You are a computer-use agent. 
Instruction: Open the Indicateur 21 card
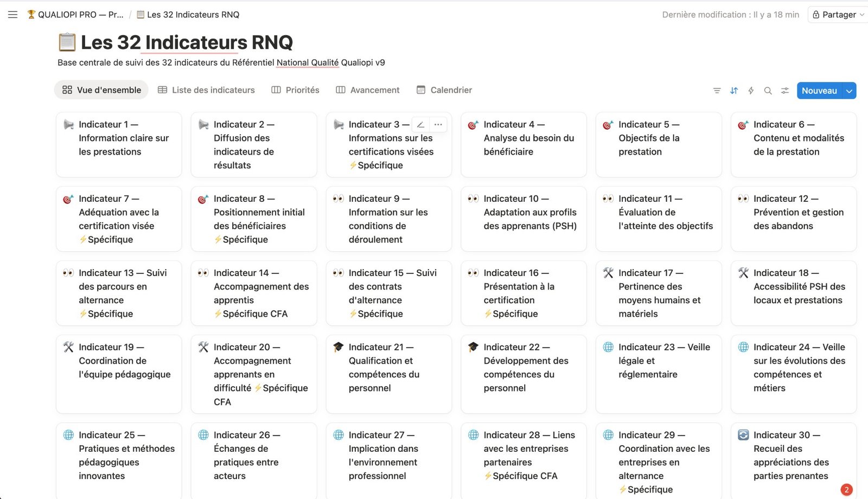tap(388, 374)
